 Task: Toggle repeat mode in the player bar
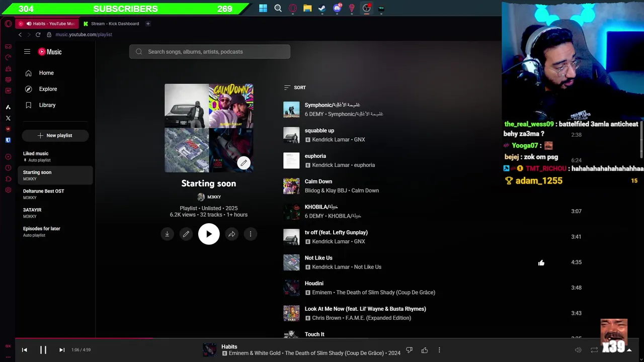coord(594,350)
